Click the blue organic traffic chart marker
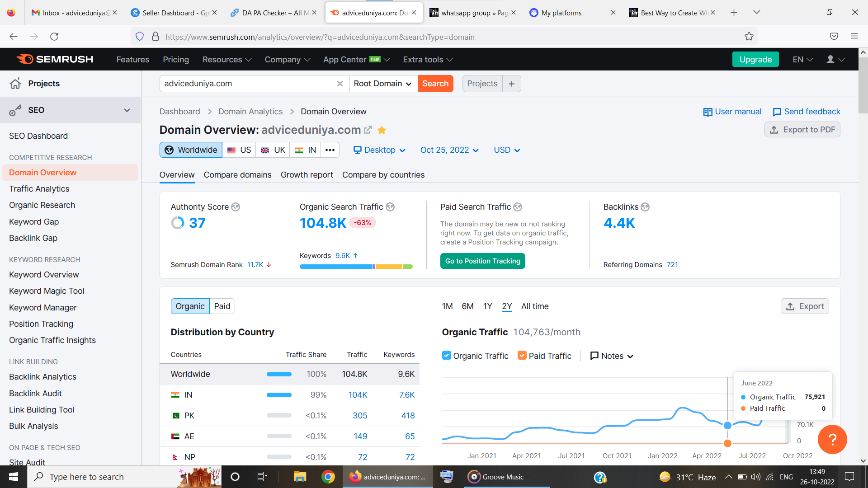The image size is (868, 488). coord(727,425)
